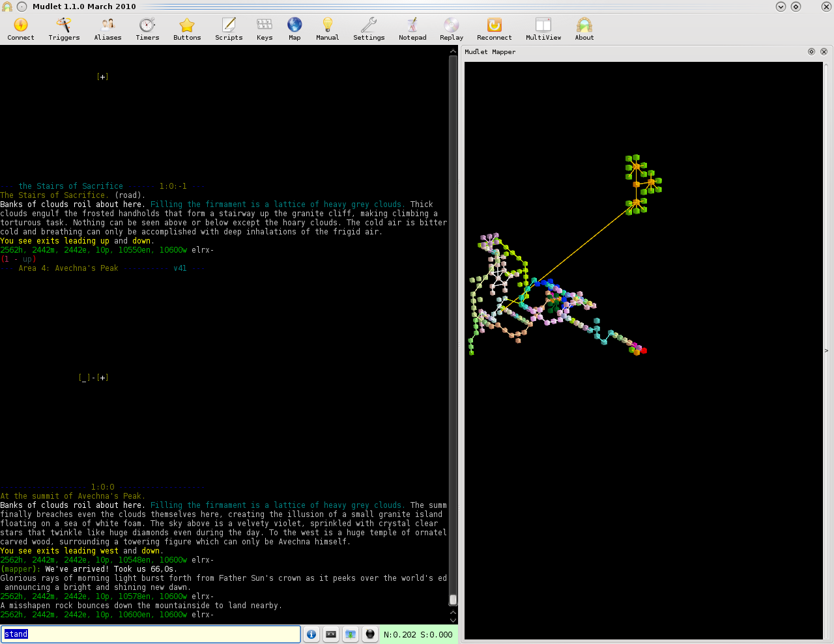
Task: Click the arrow expander at mapper's right edge
Action: click(826, 351)
